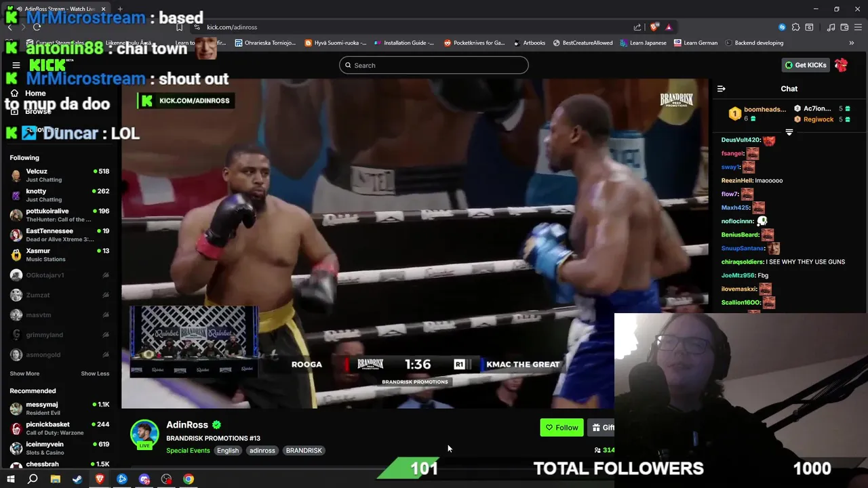The image size is (868, 488).
Task: Open EastTennessee channel in Following
Action: [60, 235]
